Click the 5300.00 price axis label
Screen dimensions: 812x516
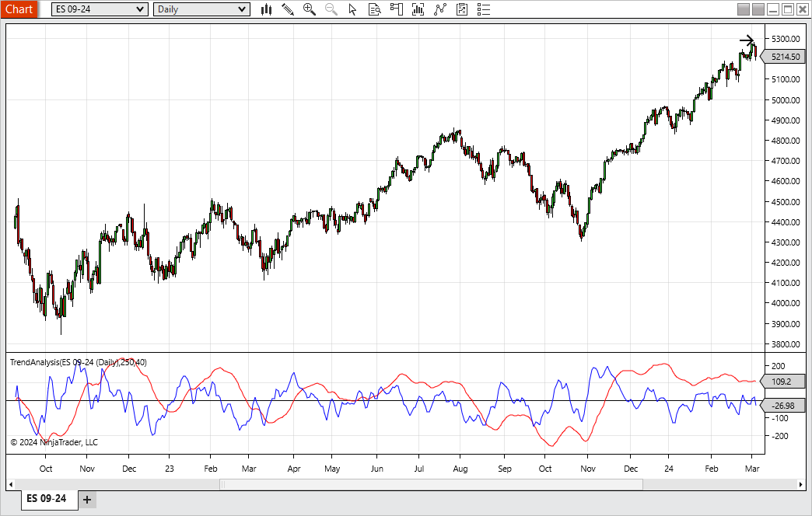pyautogui.click(x=786, y=39)
